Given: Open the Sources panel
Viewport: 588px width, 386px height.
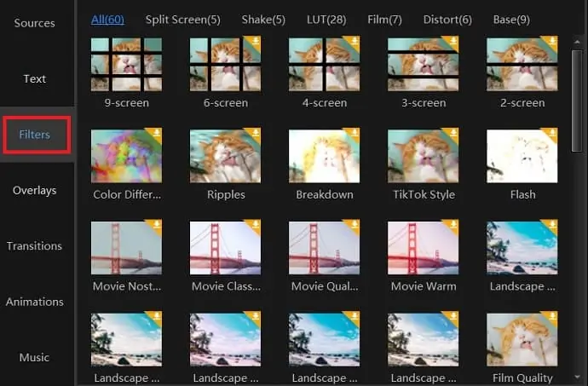Looking at the screenshot, I should pos(34,23).
